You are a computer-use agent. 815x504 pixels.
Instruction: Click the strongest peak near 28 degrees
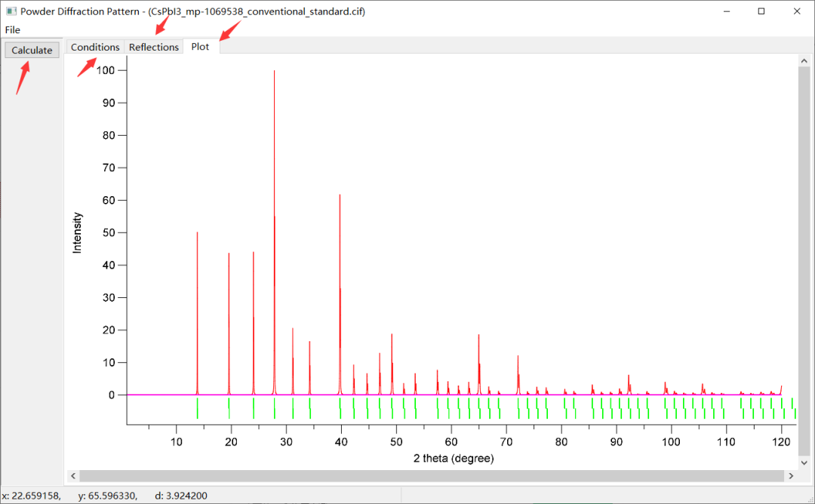pyautogui.click(x=275, y=232)
